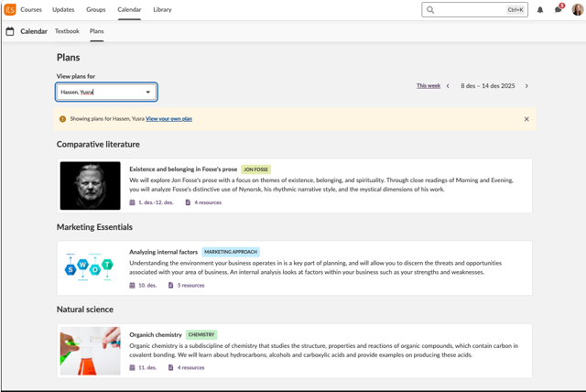Dismiss the yellow plans notice banner

pyautogui.click(x=526, y=119)
